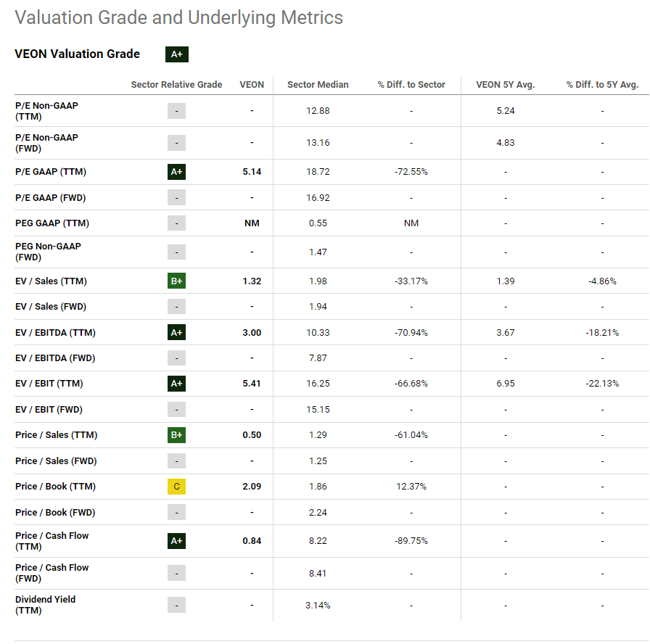Click the NM value in the PEG GAAP row
This screenshot has height=644, width=650.
click(252, 223)
